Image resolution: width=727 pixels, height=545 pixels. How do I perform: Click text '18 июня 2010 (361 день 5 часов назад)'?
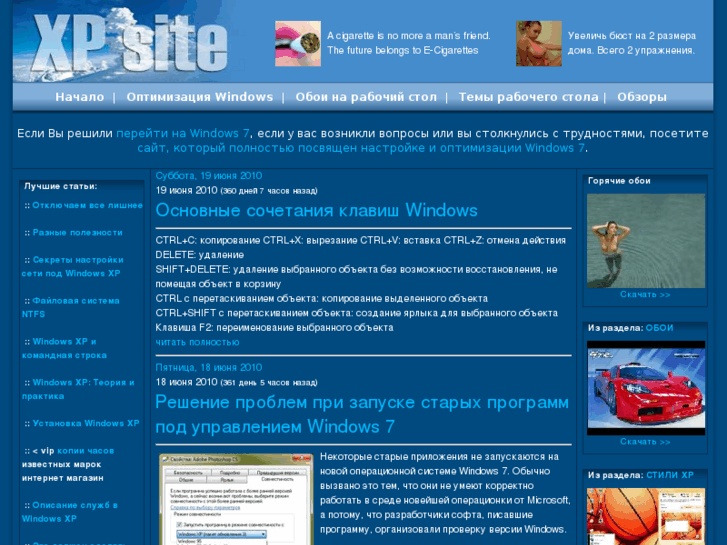(x=236, y=382)
